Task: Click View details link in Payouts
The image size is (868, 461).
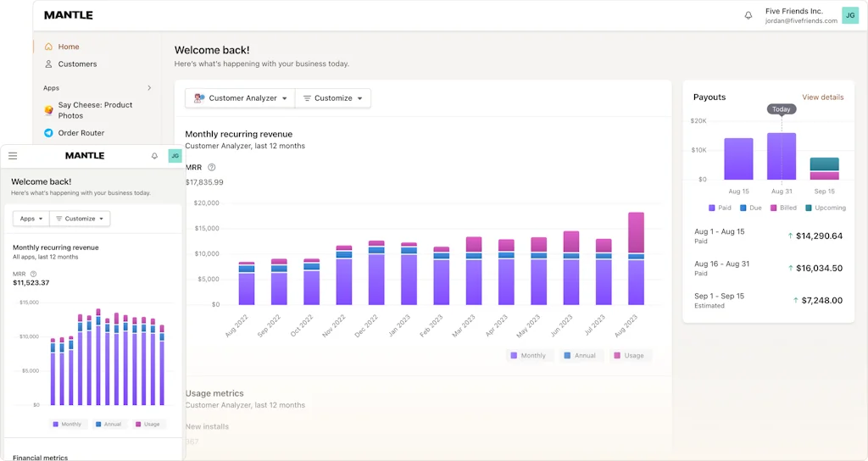Action: [822, 97]
